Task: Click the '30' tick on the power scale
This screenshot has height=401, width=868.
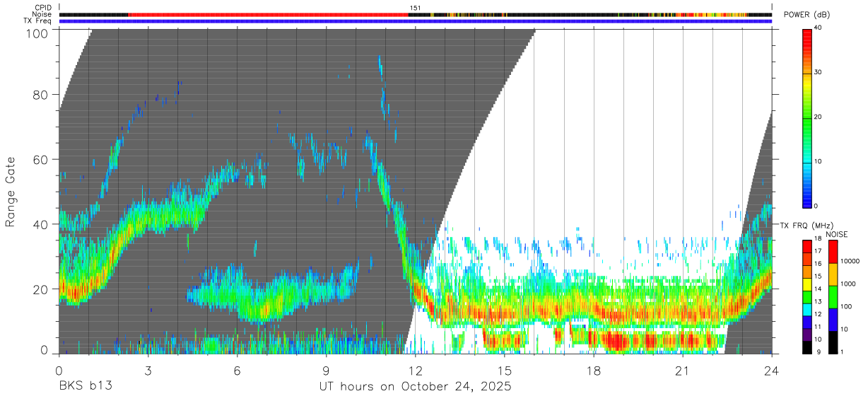Action: coord(817,73)
